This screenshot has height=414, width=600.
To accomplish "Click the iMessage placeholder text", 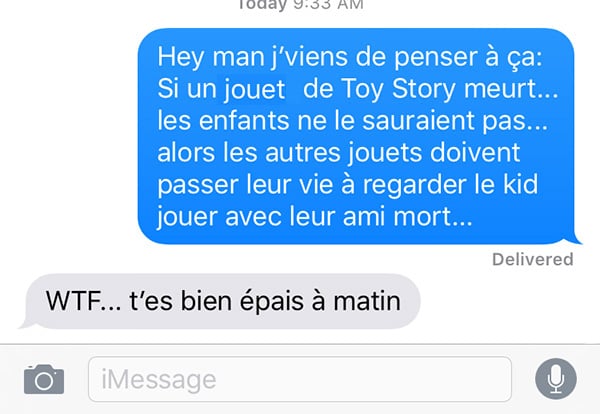I will pyautogui.click(x=159, y=380).
